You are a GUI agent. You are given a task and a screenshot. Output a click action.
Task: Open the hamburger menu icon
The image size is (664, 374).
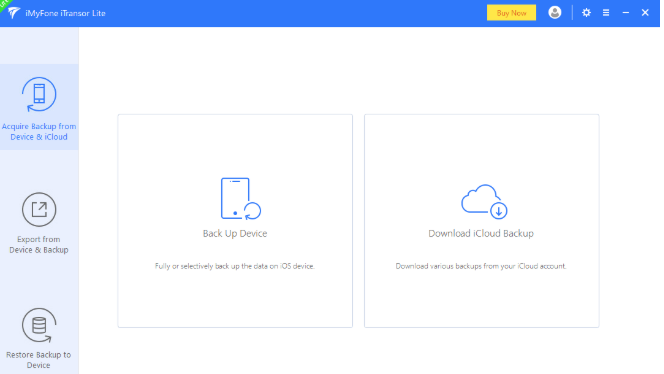pos(606,13)
